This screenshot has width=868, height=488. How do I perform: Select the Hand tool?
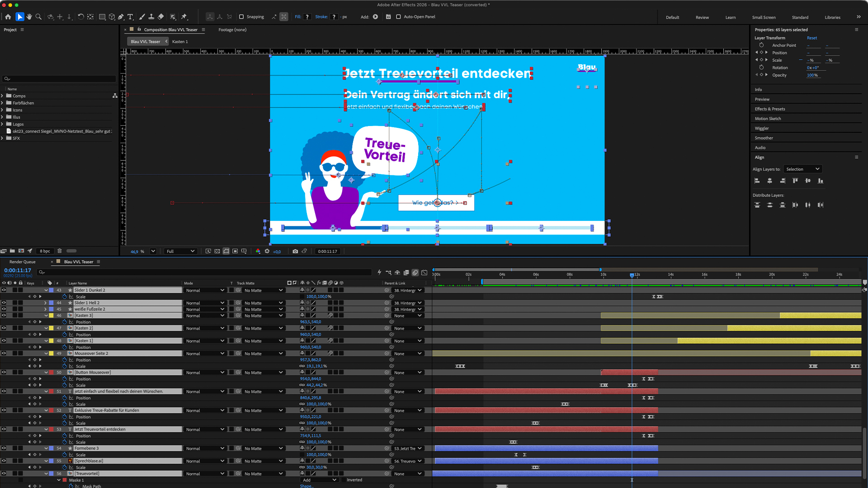click(x=29, y=17)
